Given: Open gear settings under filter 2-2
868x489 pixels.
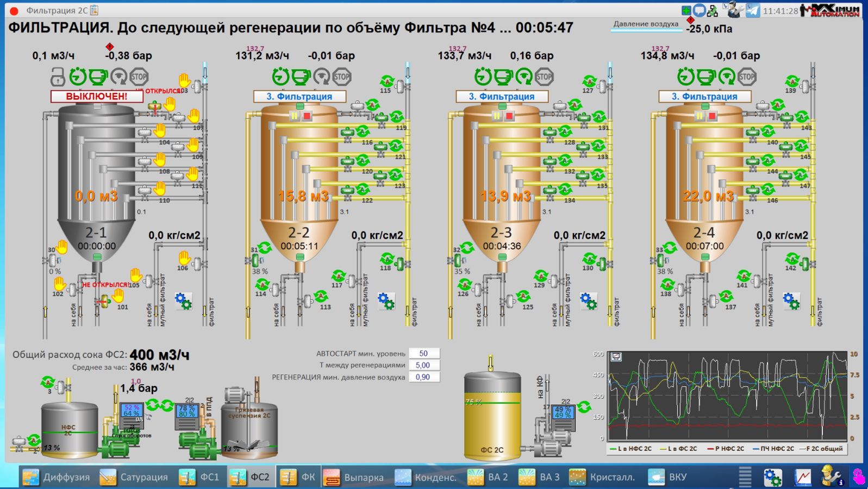Looking at the screenshot, I should 386,300.
